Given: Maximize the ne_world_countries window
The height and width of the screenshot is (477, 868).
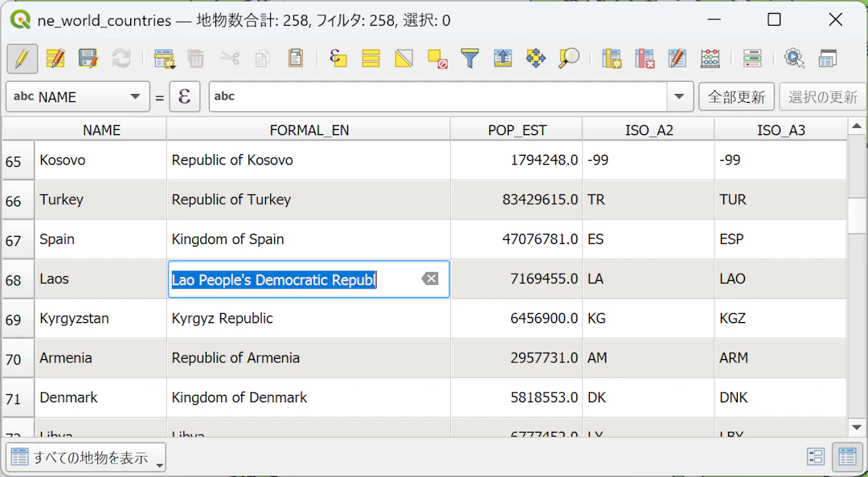Looking at the screenshot, I should (775, 20).
